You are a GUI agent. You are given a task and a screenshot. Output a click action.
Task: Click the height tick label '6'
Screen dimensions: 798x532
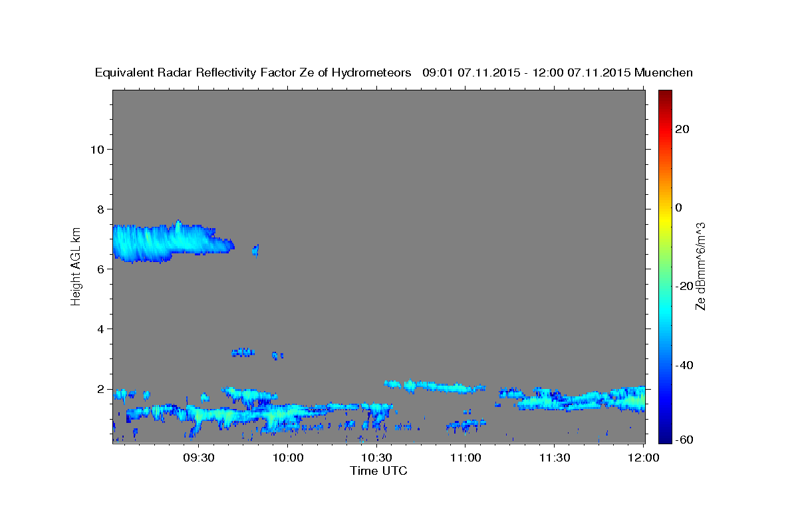100,269
